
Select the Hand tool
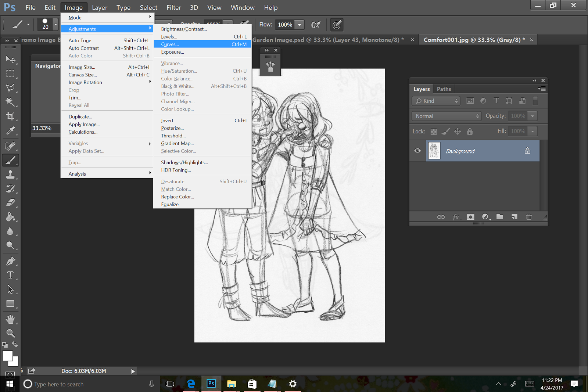(x=10, y=319)
